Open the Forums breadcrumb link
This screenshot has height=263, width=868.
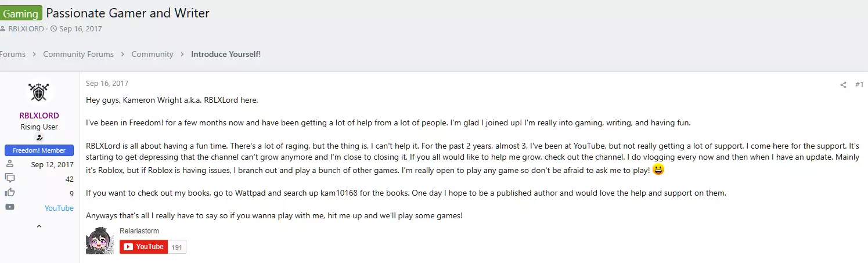[x=13, y=54]
